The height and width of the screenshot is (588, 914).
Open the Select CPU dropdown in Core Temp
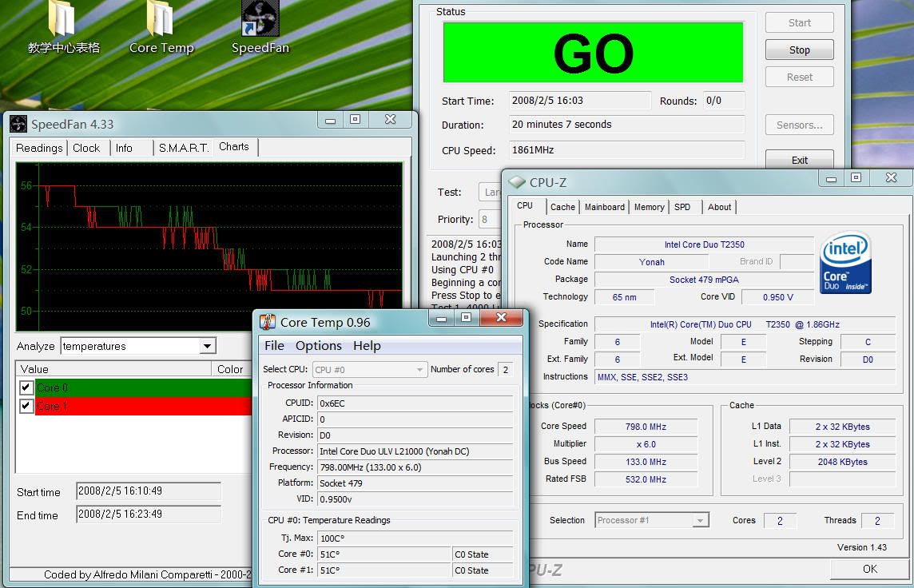(370, 369)
